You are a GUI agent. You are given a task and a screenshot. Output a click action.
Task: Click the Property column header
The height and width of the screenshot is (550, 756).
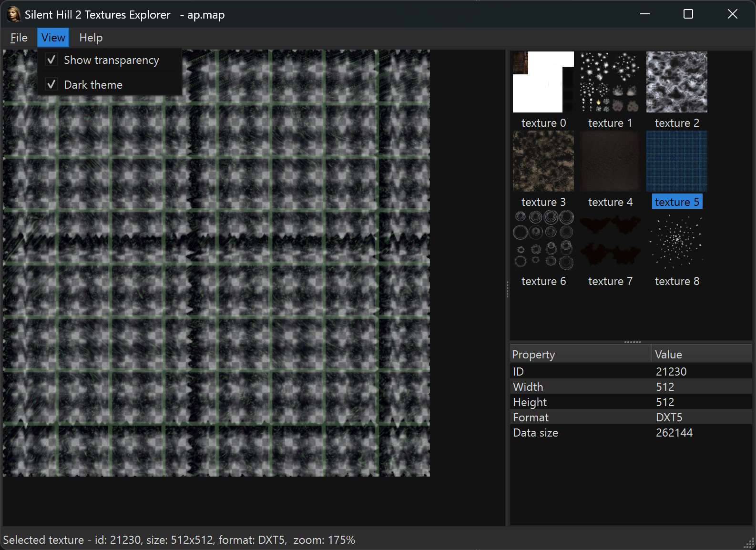[x=581, y=354]
